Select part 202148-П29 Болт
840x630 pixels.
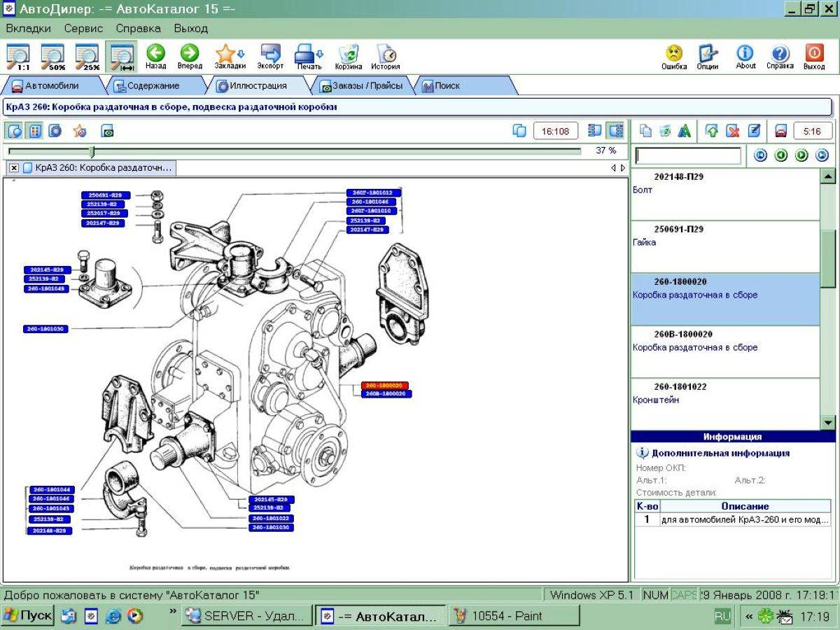coord(725,194)
